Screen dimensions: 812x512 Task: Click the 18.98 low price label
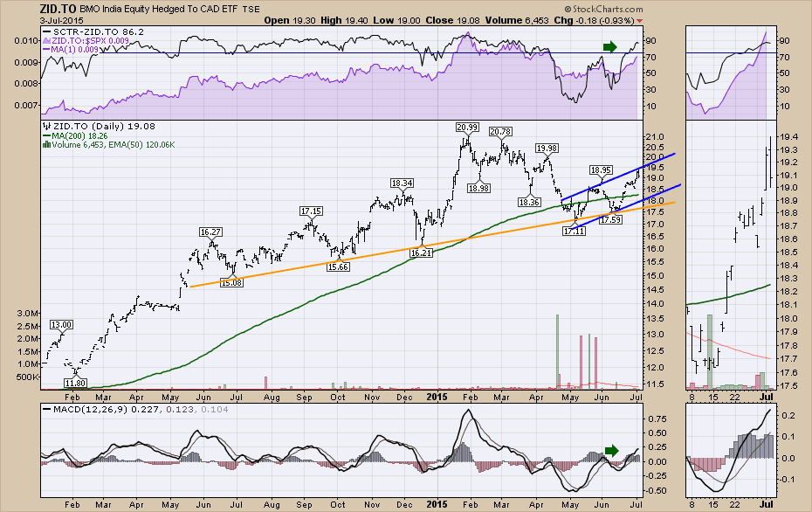pos(478,188)
